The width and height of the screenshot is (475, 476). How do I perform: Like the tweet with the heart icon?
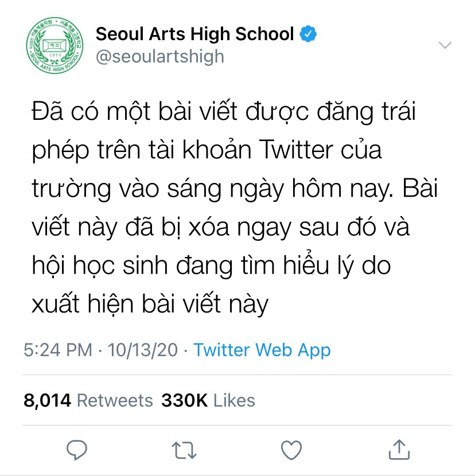tap(291, 450)
